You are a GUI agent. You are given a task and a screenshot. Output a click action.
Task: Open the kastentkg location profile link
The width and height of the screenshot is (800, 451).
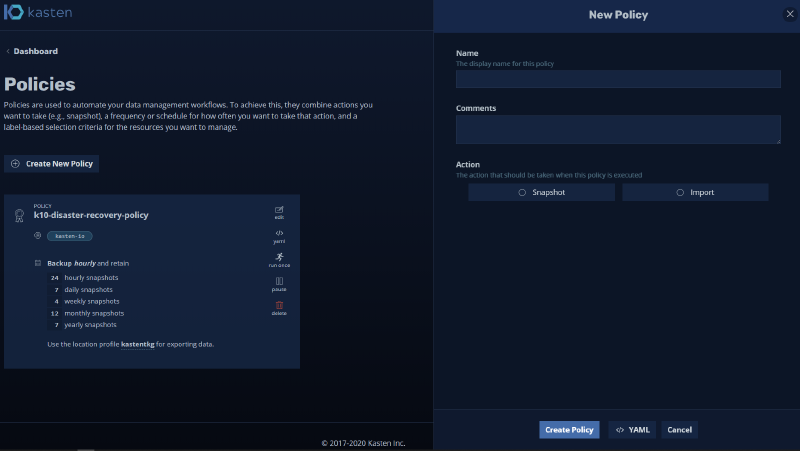pos(138,344)
